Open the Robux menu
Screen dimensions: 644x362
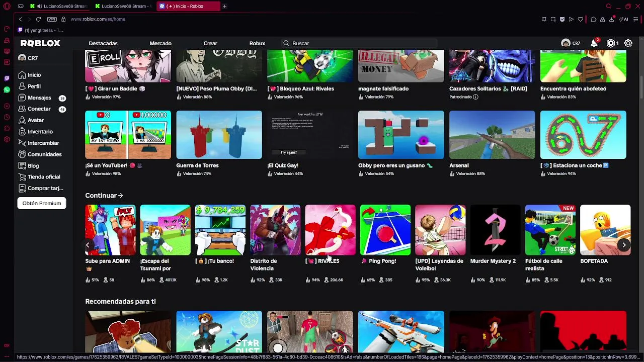[257, 43]
